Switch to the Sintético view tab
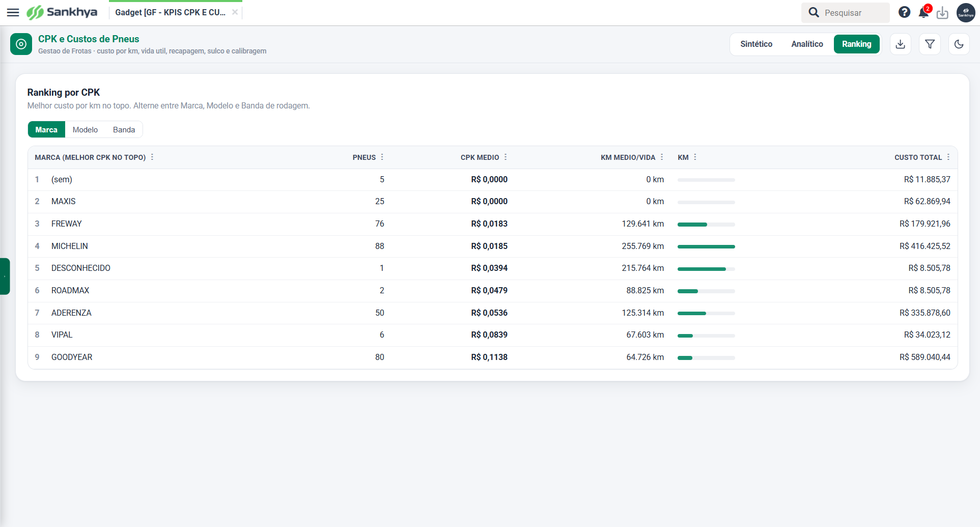 click(x=756, y=44)
